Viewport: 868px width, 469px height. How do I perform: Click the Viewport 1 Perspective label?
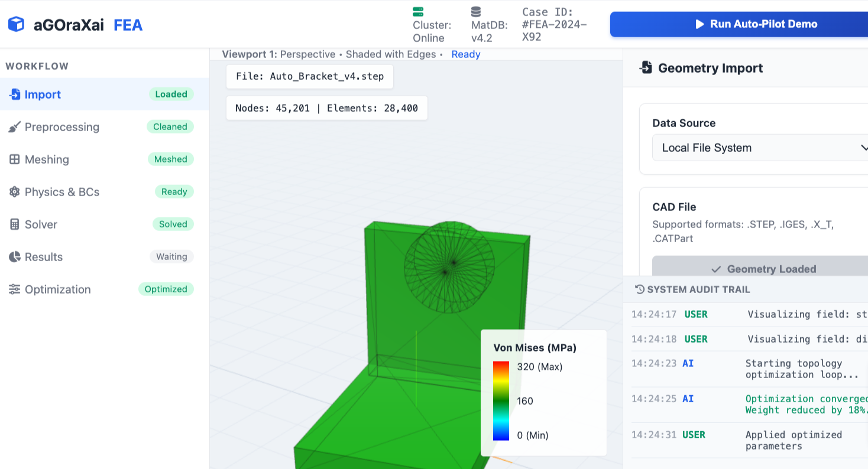[x=278, y=54]
